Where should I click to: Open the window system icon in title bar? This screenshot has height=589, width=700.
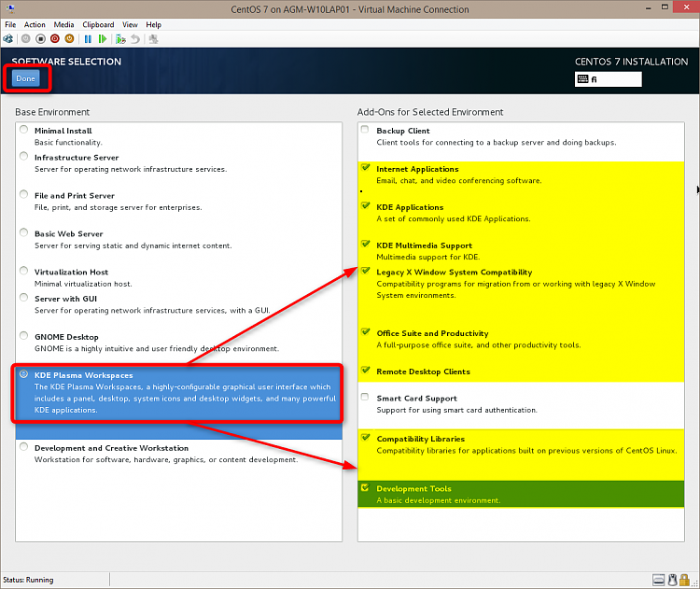pos(10,8)
